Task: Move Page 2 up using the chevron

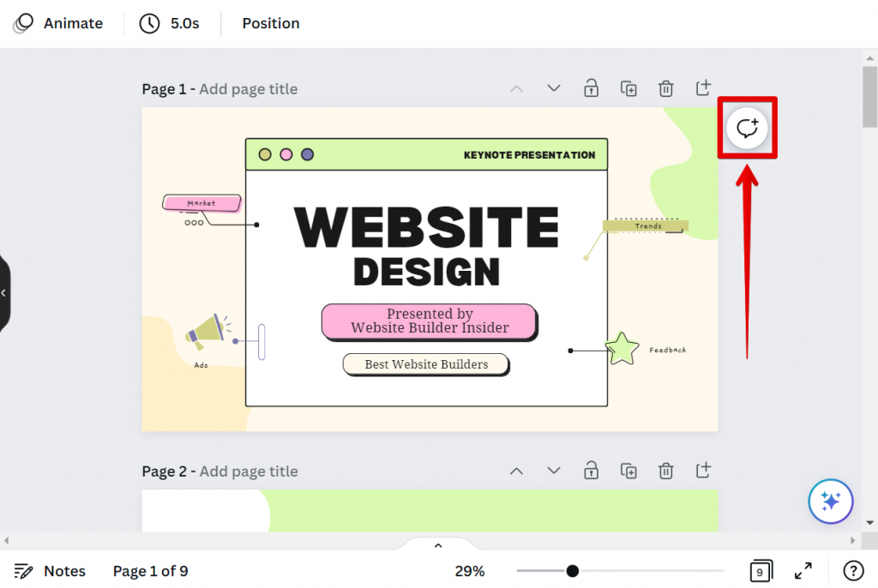Action: [x=516, y=471]
